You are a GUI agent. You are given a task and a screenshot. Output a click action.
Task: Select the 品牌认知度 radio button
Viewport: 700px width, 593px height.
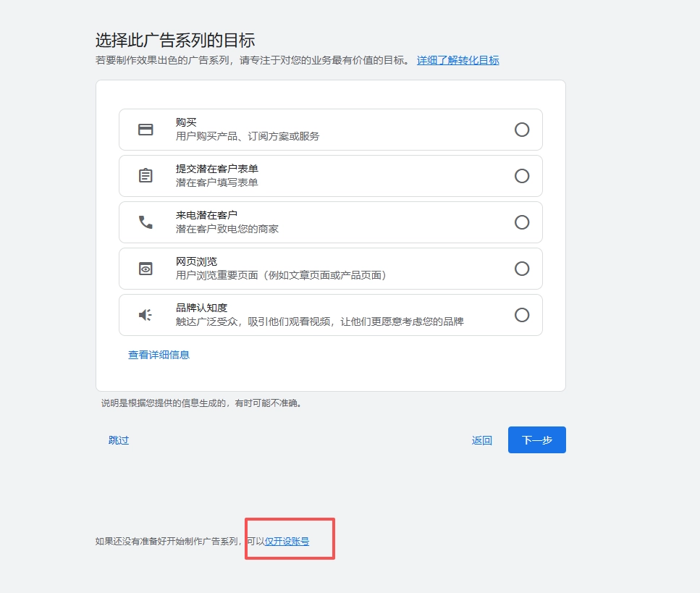pyautogui.click(x=522, y=315)
